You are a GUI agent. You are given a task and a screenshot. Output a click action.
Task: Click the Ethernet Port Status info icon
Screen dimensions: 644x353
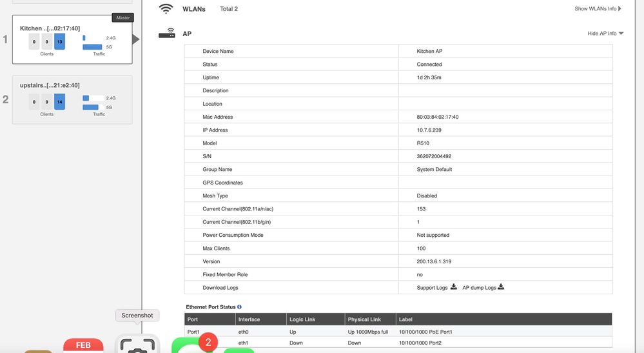239,307
